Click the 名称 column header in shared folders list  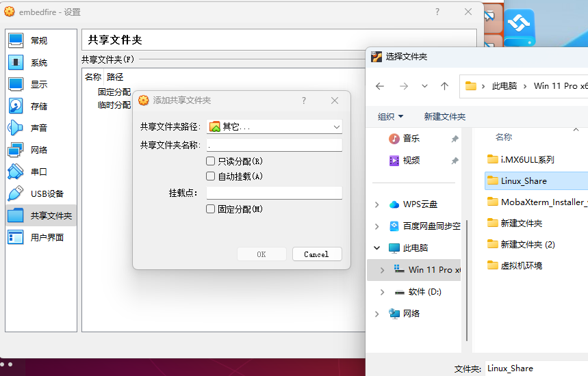(x=93, y=77)
